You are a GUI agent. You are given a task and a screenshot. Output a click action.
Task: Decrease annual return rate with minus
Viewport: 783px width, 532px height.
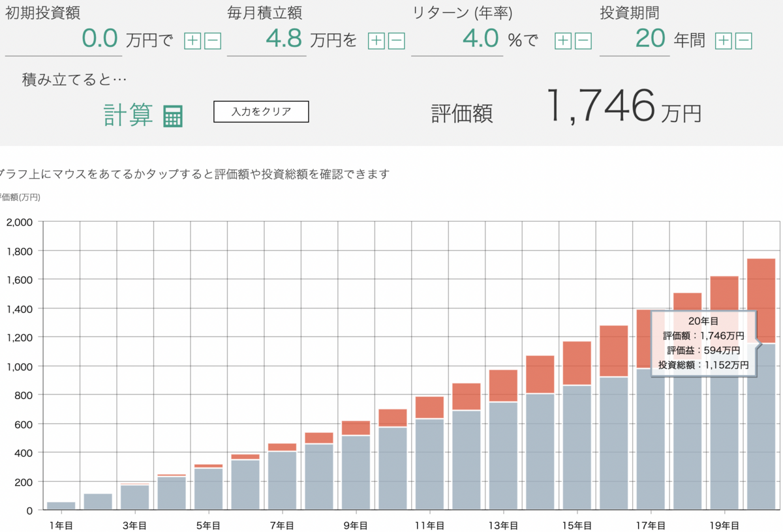click(583, 41)
